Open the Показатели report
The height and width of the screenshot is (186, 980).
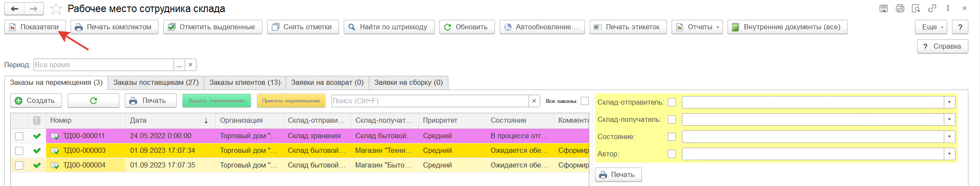point(35,27)
